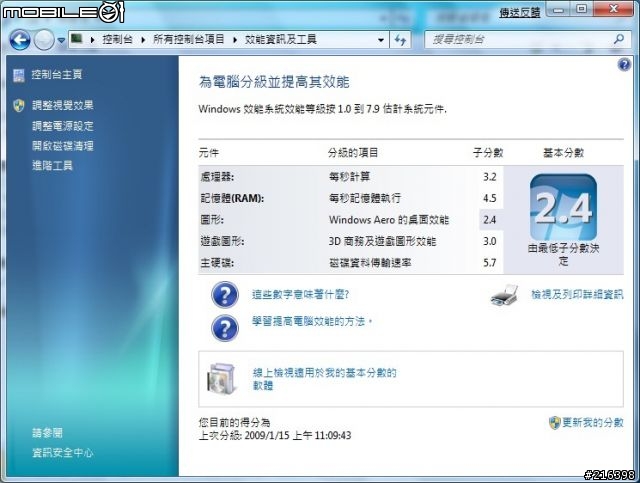Click the control panel icon in address bar
This screenshot has height=483, width=640.
[x=77, y=39]
